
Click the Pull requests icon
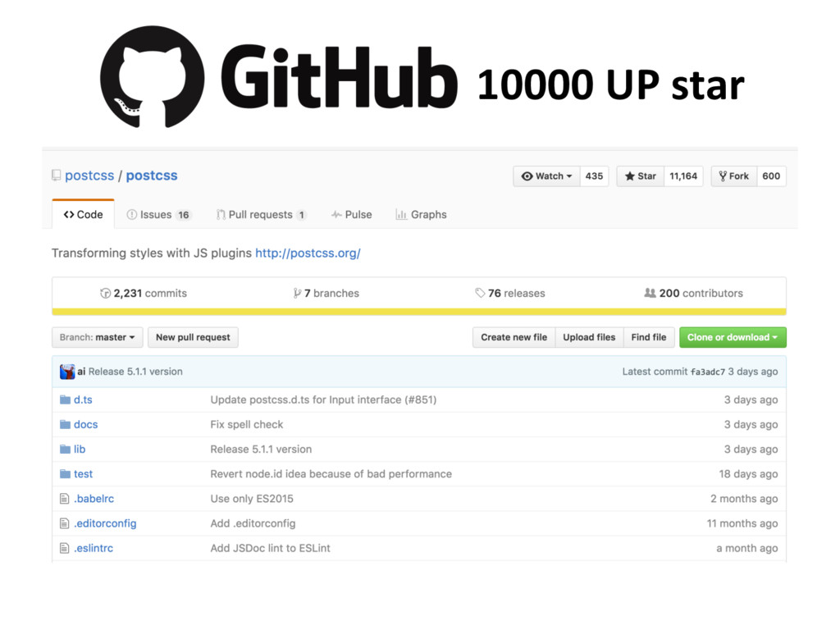coord(221,214)
